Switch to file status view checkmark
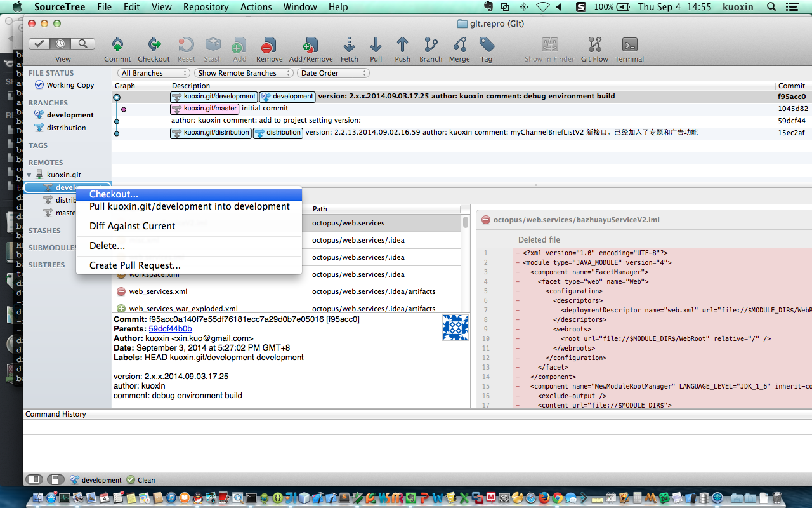812x508 pixels. [39, 44]
